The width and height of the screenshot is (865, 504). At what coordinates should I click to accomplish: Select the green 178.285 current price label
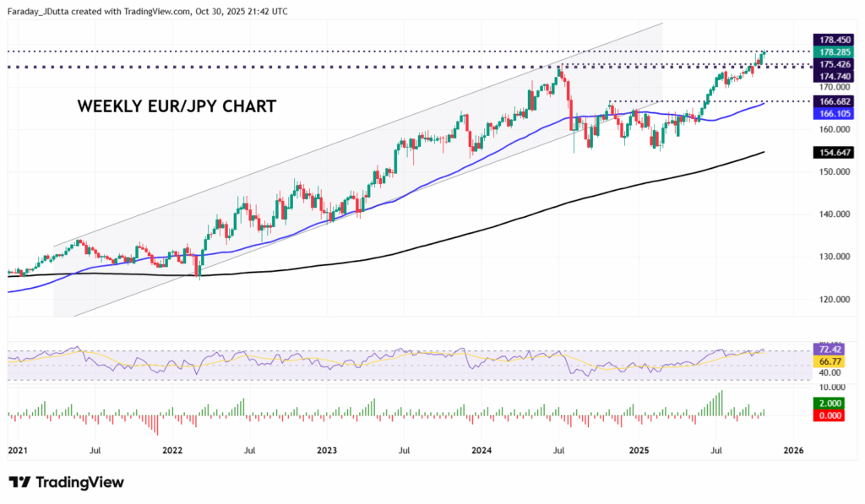tap(832, 52)
